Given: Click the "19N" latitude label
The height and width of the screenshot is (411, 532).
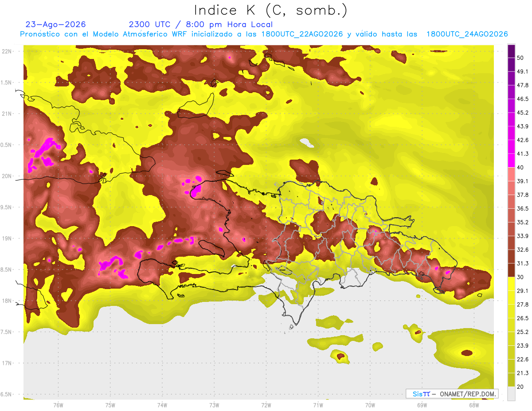Looking at the screenshot, I should coord(7,238).
